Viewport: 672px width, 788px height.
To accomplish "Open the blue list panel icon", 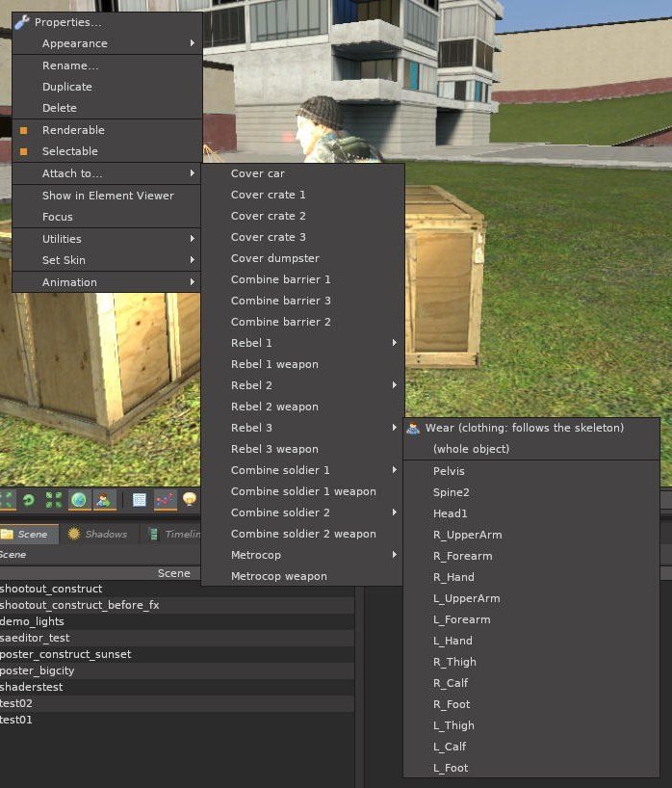I will tap(140, 500).
